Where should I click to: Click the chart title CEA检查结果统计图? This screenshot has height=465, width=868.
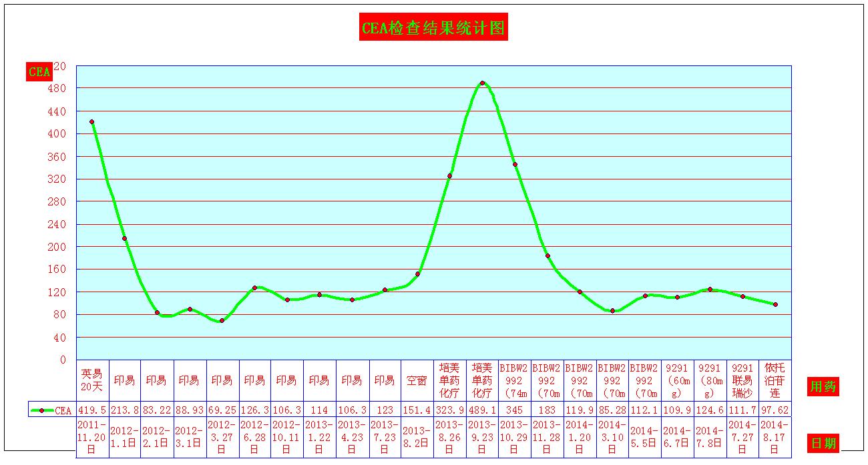[x=433, y=28]
